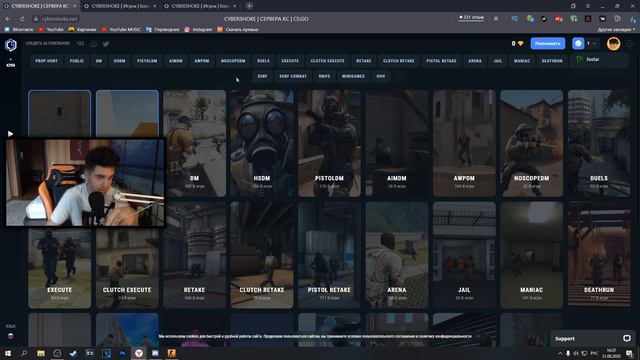Click the coin balance icon in the header
Image resolution: width=640 pixels, height=360 pixels.
(520, 43)
